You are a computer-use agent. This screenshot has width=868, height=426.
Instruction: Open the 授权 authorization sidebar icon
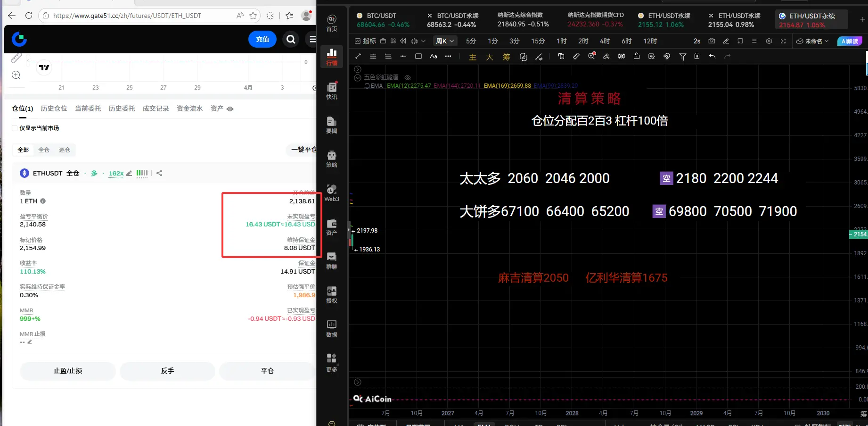point(332,295)
